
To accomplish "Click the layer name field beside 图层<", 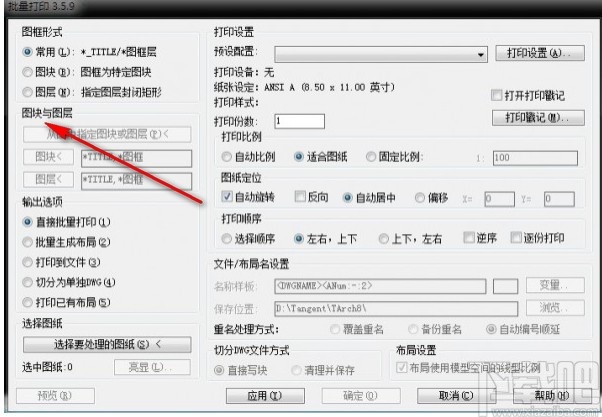I will (137, 180).
